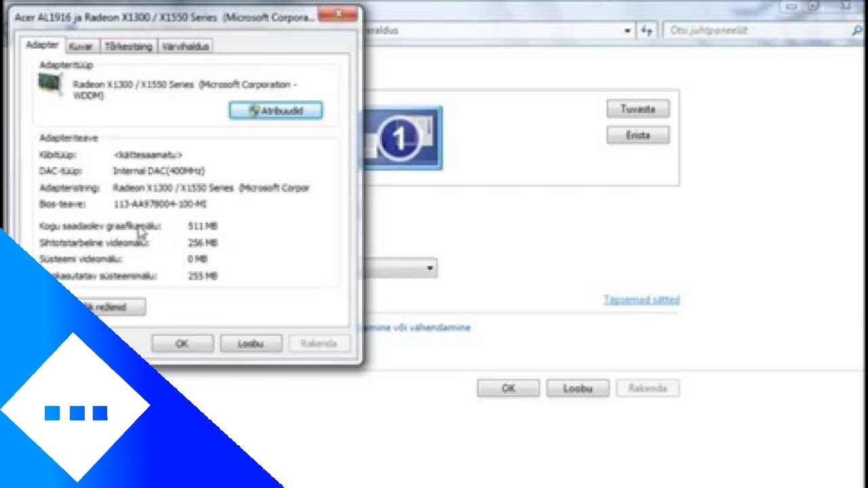Select monitor 1 display thumbnail
The width and height of the screenshot is (868, 488).
[x=403, y=138]
